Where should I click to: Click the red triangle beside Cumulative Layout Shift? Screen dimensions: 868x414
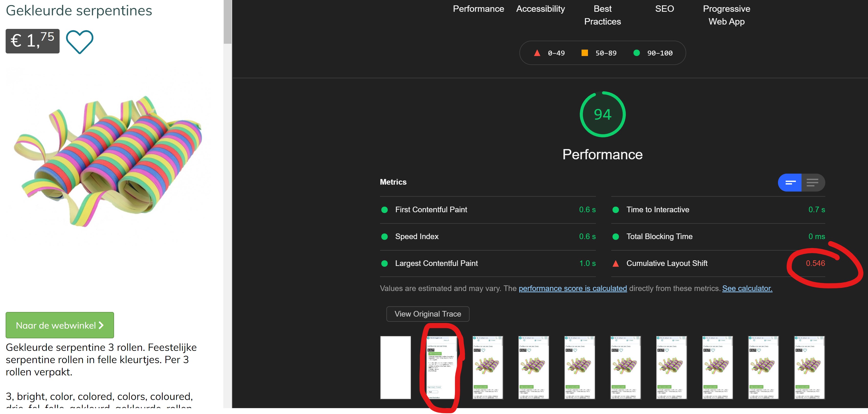coord(615,263)
